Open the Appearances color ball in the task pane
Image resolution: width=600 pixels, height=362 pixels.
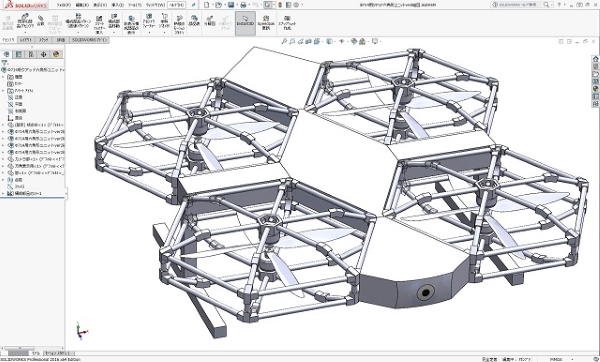coord(595,89)
